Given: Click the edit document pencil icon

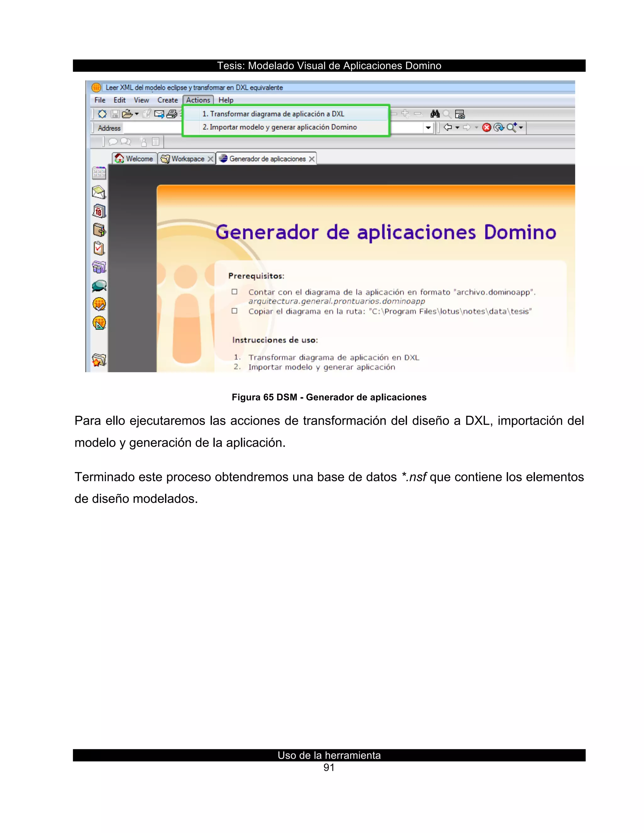Looking at the screenshot, I should click(147, 114).
